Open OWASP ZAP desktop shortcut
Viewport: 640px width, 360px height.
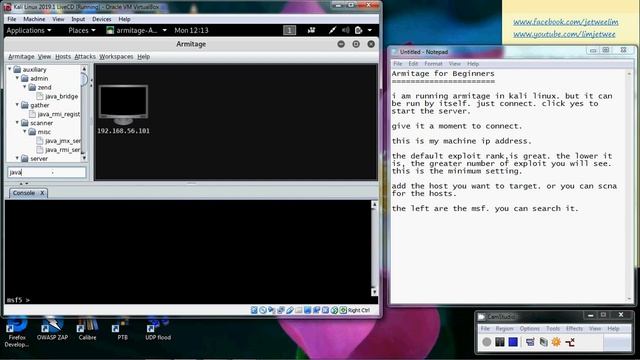(52, 329)
